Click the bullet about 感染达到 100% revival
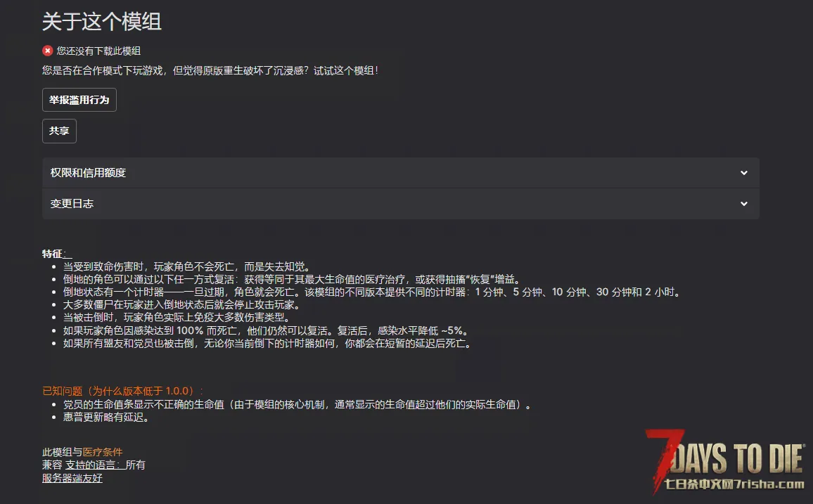 [265, 330]
